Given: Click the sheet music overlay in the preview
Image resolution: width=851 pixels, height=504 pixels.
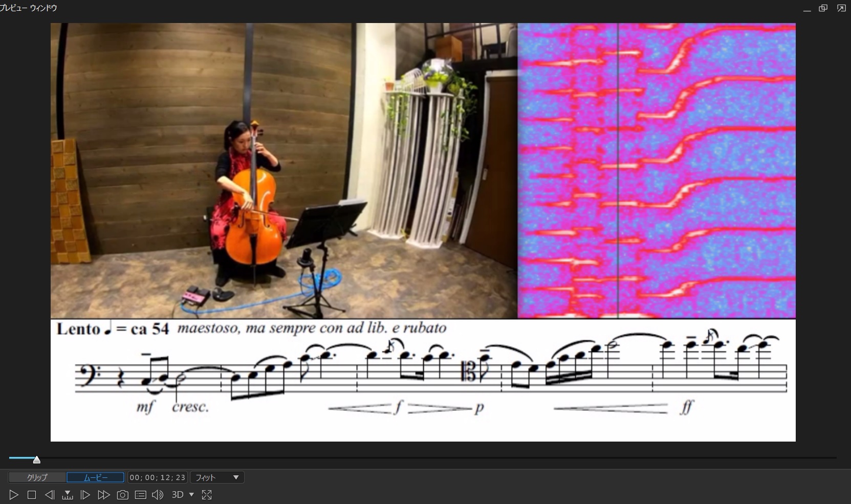Looking at the screenshot, I should (x=423, y=380).
